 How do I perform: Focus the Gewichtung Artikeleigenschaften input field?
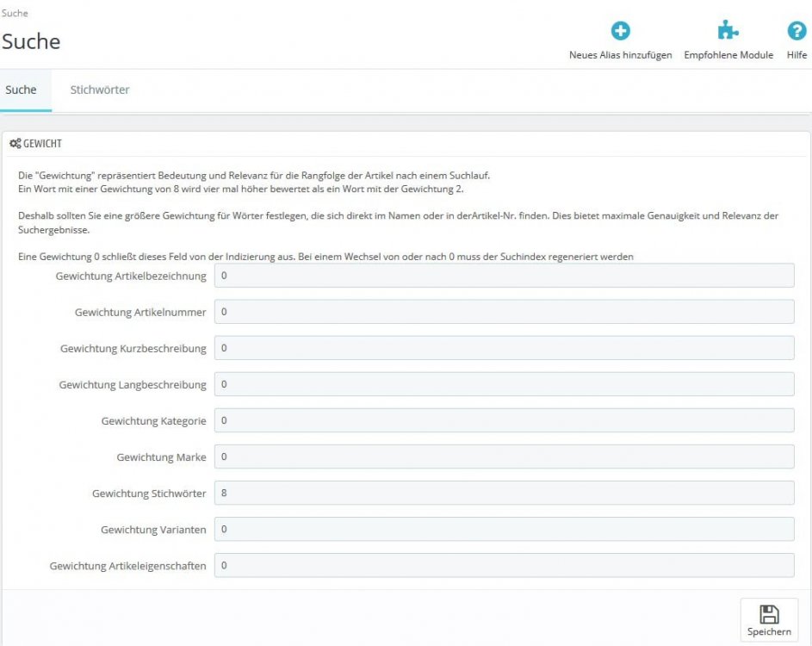pyautogui.click(x=504, y=566)
